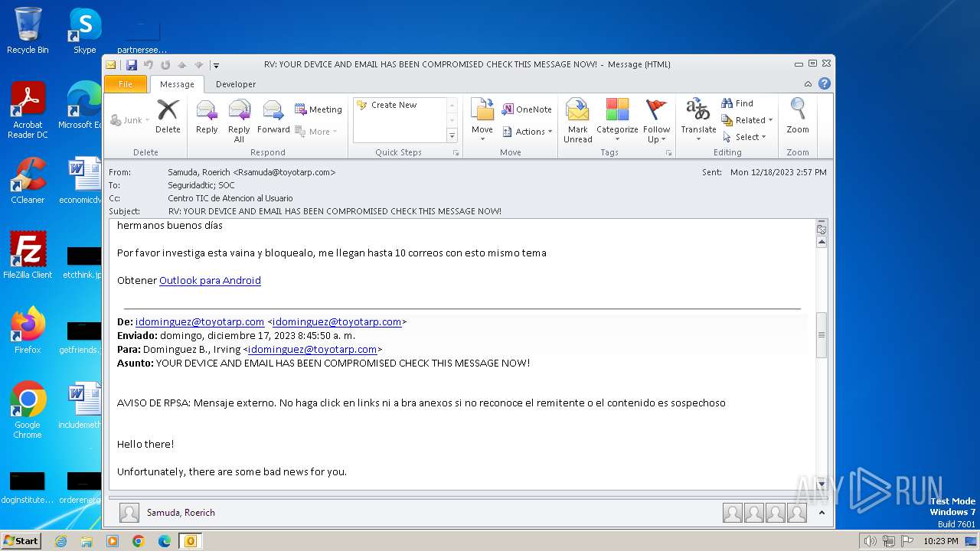Viewport: 980px width, 551px height.
Task: Click the Follow Up flag
Action: pos(656,120)
